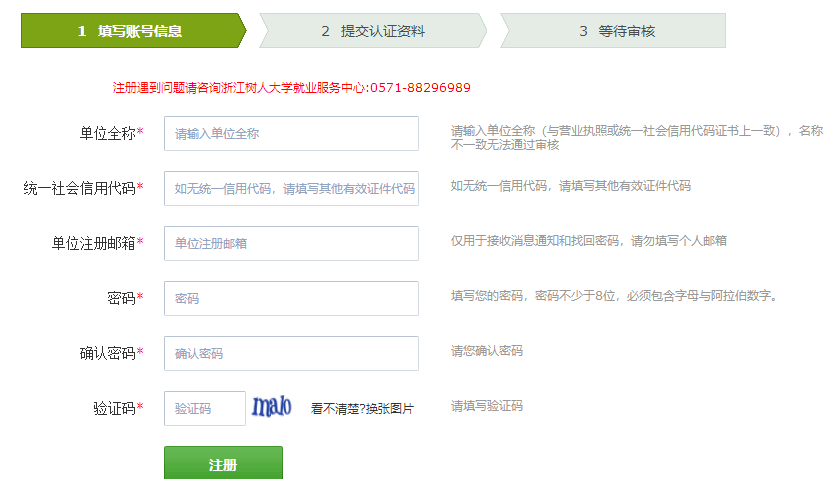839x479 pixels.
Task: Click the 统一社会信用代码 field label
Action: tap(80, 188)
